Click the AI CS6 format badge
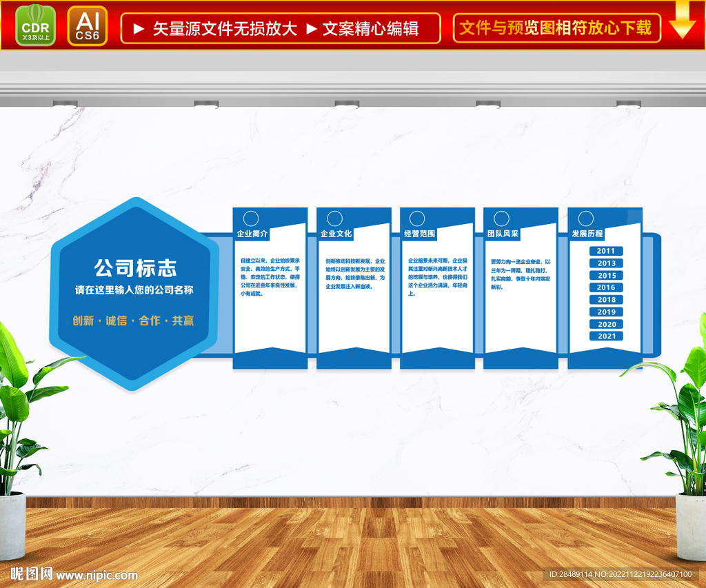The width and height of the screenshot is (706, 588). (88, 26)
